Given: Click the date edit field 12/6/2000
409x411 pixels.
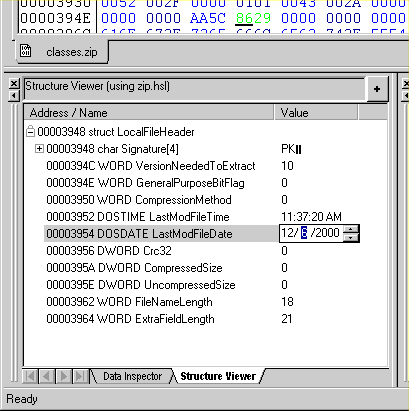Looking at the screenshot, I should click(x=311, y=233).
